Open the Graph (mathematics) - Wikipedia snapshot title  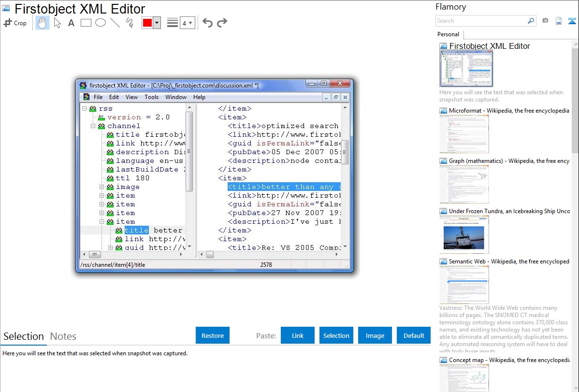pos(509,161)
